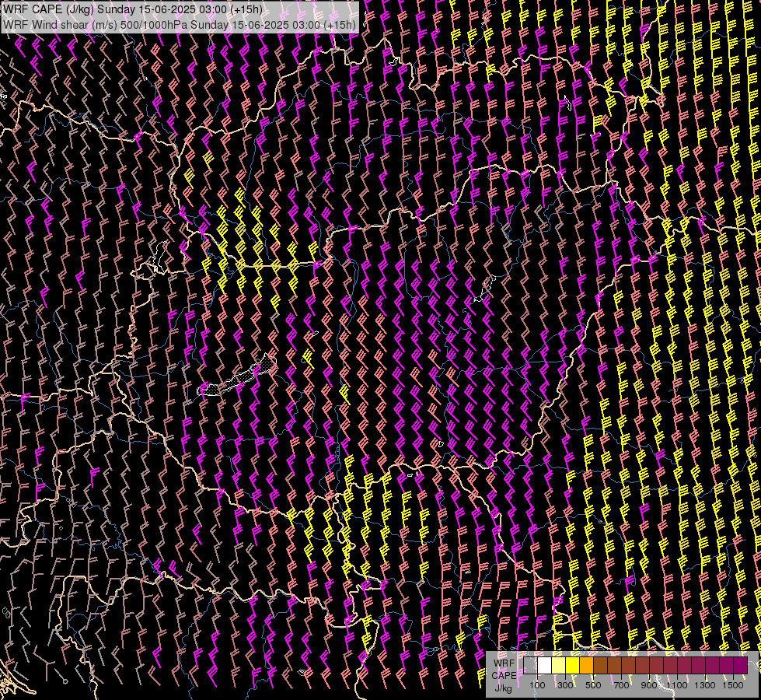Click the orange CAPE legend swatch
Screen dimensions: 761x700
coord(587,665)
